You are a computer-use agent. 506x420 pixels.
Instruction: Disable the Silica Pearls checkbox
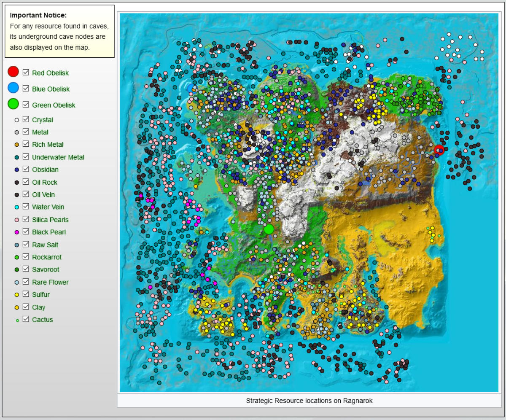pos(26,219)
